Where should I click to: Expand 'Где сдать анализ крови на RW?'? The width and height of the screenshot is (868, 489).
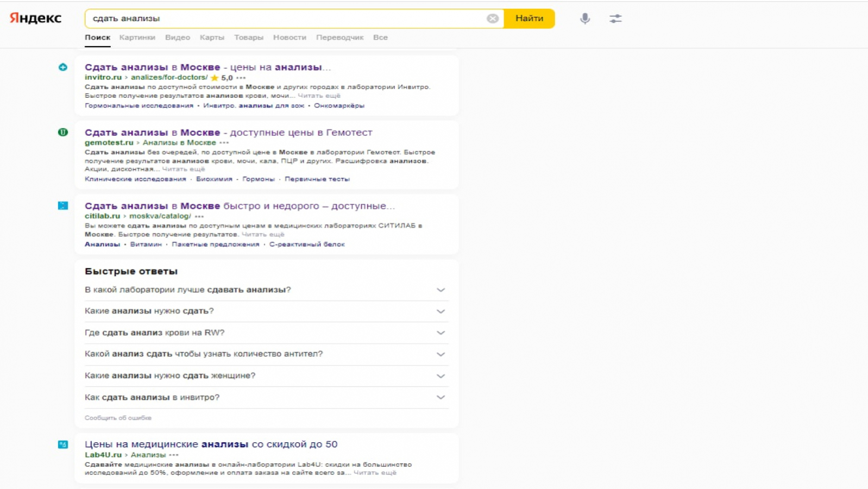click(x=266, y=333)
